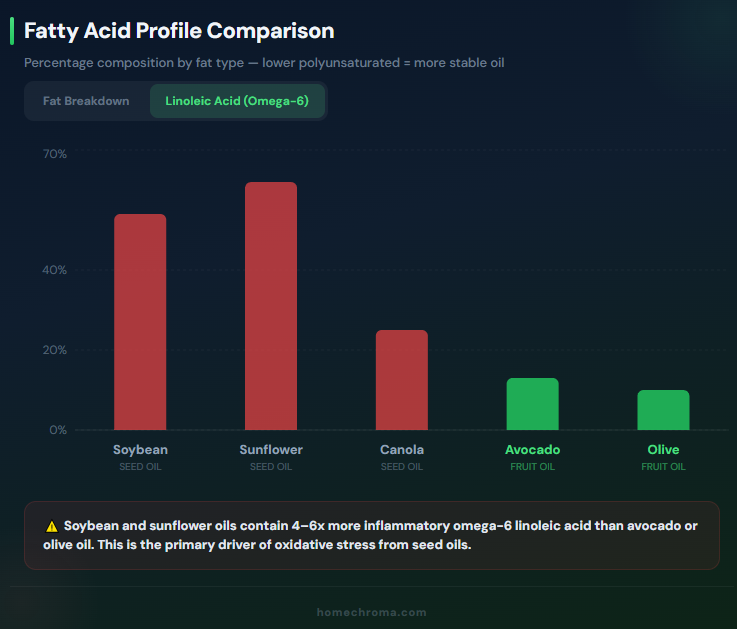Select the 40% y-axis gridline label
The image size is (737, 629).
click(55, 270)
